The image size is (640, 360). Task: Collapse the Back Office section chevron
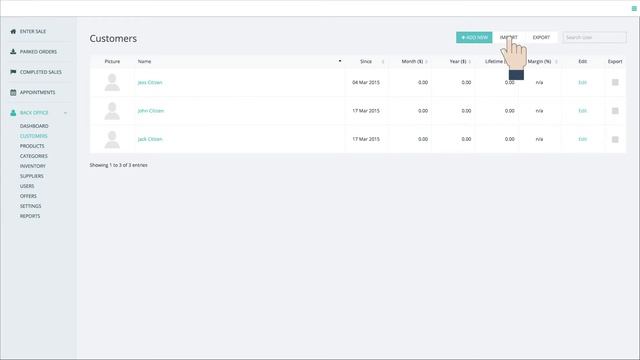click(65, 113)
